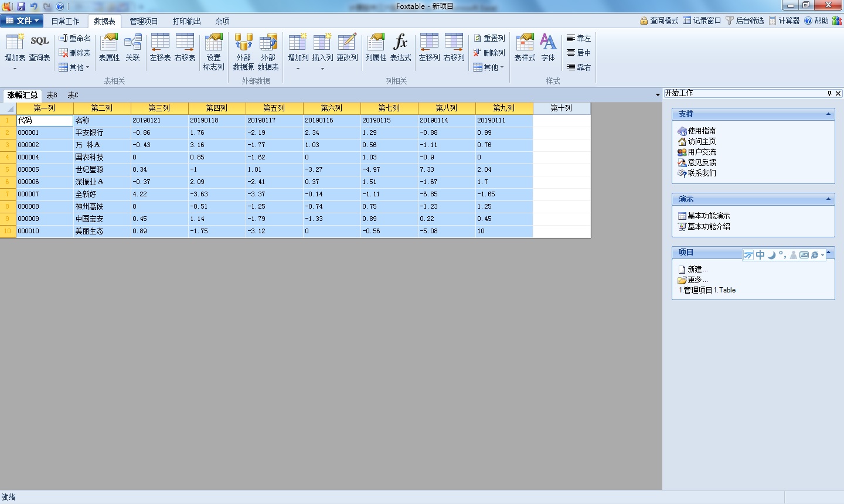Close the 开始工作 panel
Viewport: 844px width, 504px height.
[x=838, y=93]
